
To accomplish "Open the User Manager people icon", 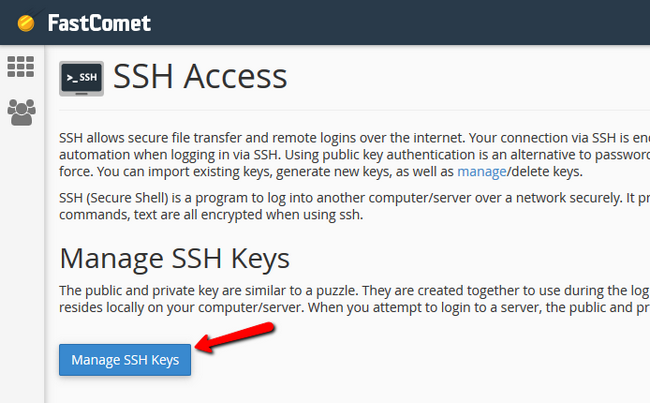I will pos(21,112).
